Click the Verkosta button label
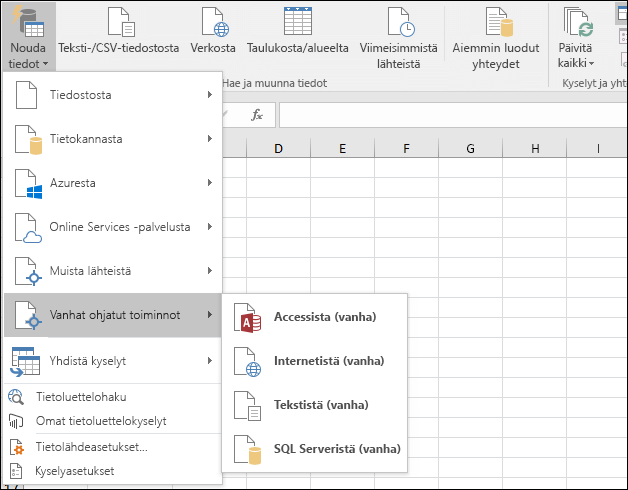The height and width of the screenshot is (490, 628). click(213, 48)
